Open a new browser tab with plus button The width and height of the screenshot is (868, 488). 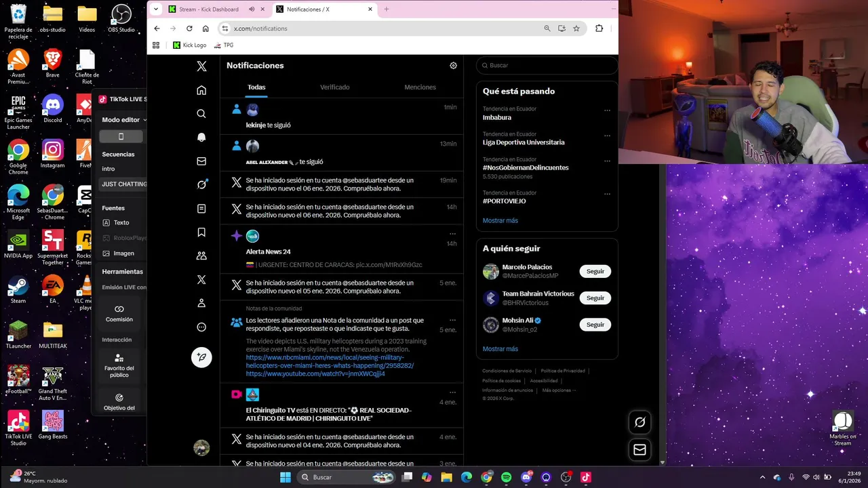point(387,9)
